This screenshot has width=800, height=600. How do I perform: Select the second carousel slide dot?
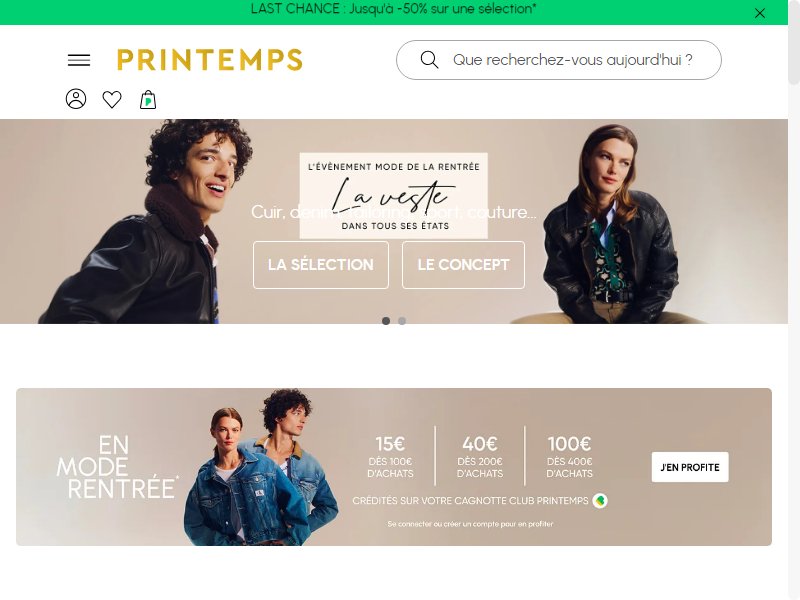[402, 321]
